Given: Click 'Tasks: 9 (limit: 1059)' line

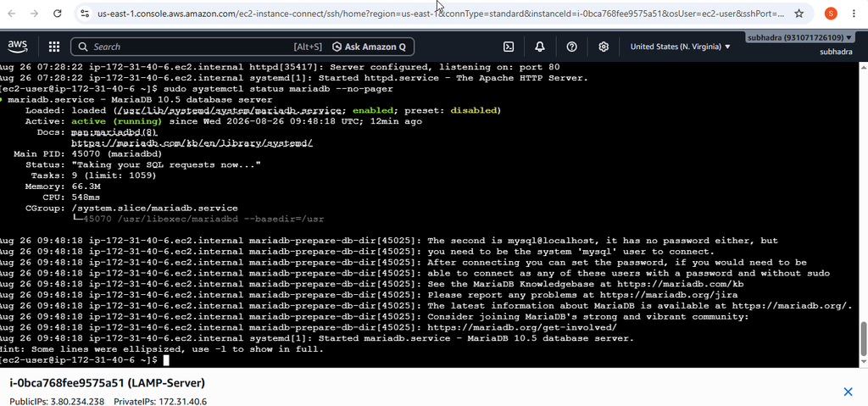Looking at the screenshot, I should [x=93, y=175].
